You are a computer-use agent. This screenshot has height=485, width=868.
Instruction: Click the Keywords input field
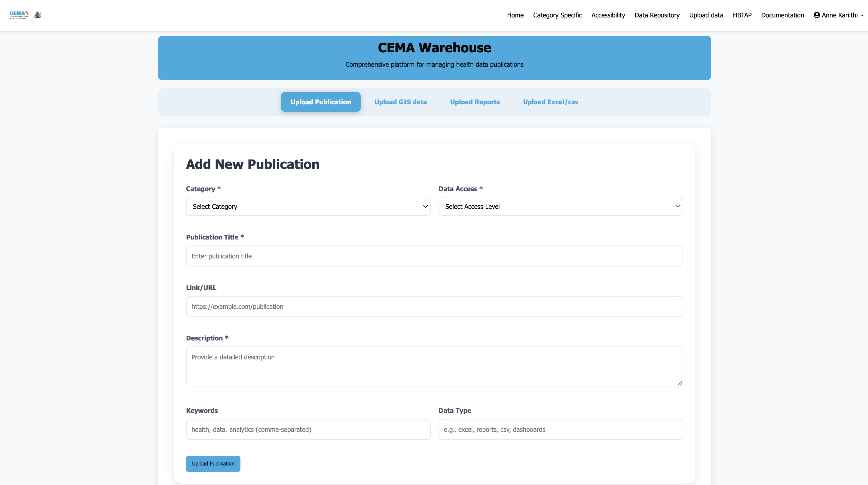click(308, 429)
